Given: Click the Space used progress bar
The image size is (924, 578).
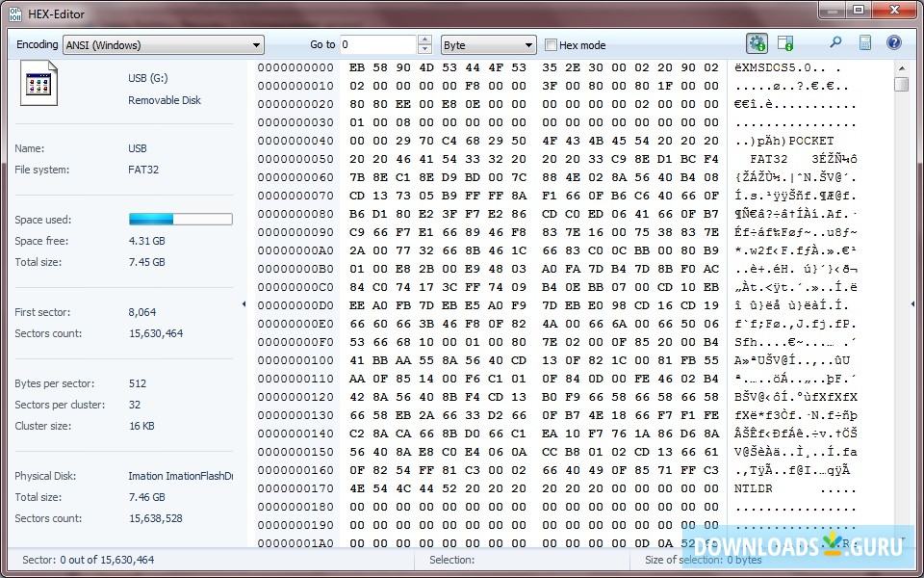Looking at the screenshot, I should [180, 219].
